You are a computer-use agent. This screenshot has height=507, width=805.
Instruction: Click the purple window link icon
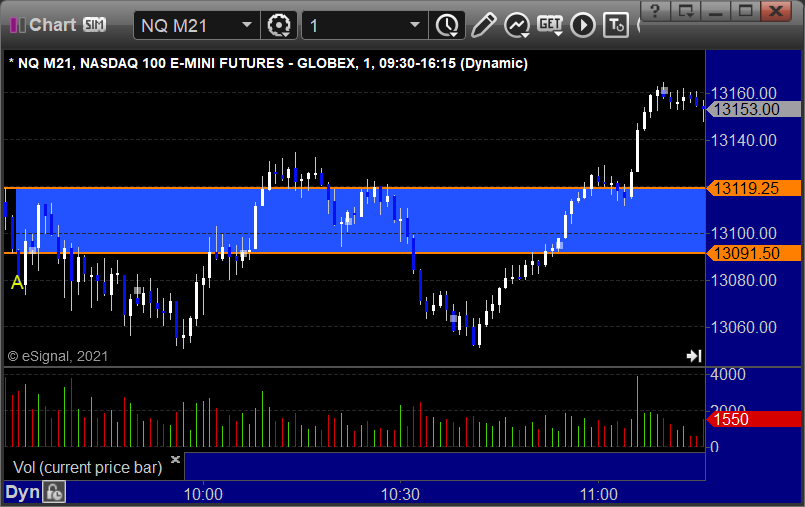click(x=17, y=25)
